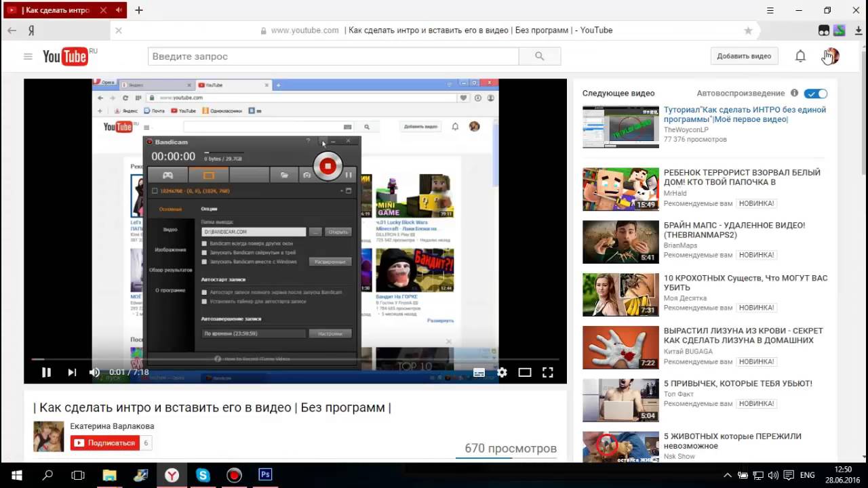Mute the browser tab audio icon
This screenshot has width=868, height=488.
[x=119, y=10]
